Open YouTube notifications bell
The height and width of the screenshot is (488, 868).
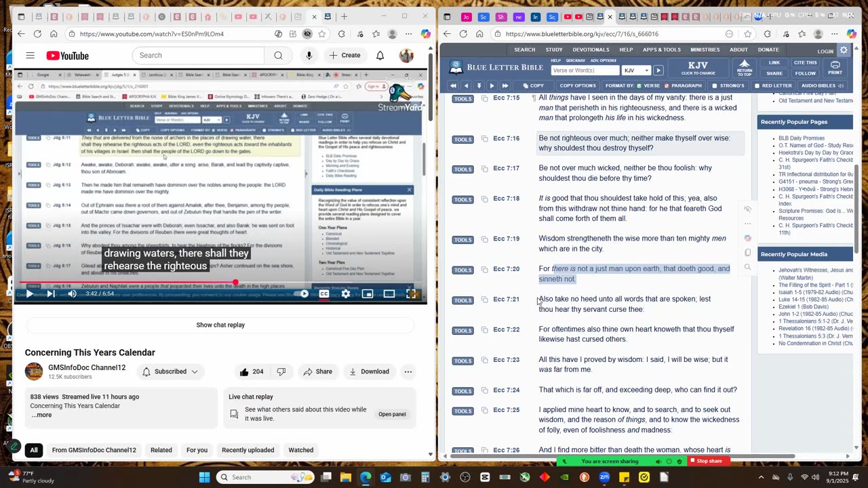pyautogui.click(x=380, y=56)
